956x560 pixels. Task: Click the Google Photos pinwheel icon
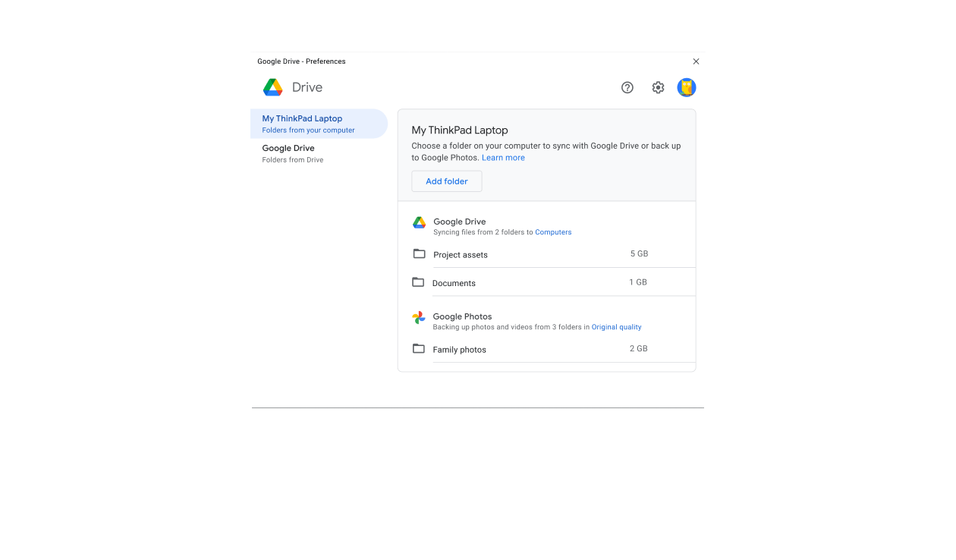pyautogui.click(x=419, y=318)
